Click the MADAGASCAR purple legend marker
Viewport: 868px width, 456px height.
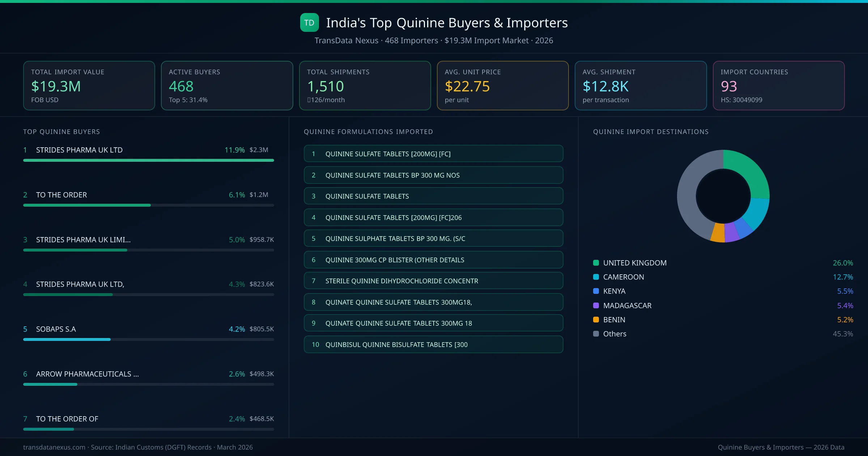[595, 305]
